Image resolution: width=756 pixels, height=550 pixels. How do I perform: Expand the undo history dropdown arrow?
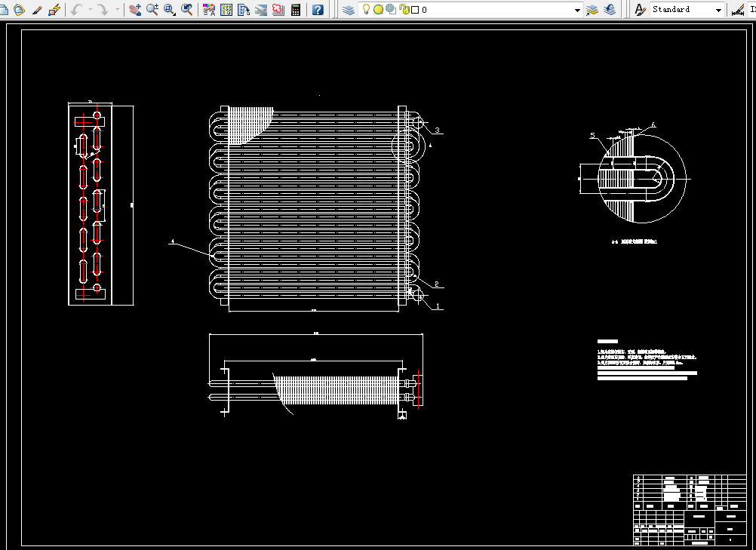[x=90, y=10]
